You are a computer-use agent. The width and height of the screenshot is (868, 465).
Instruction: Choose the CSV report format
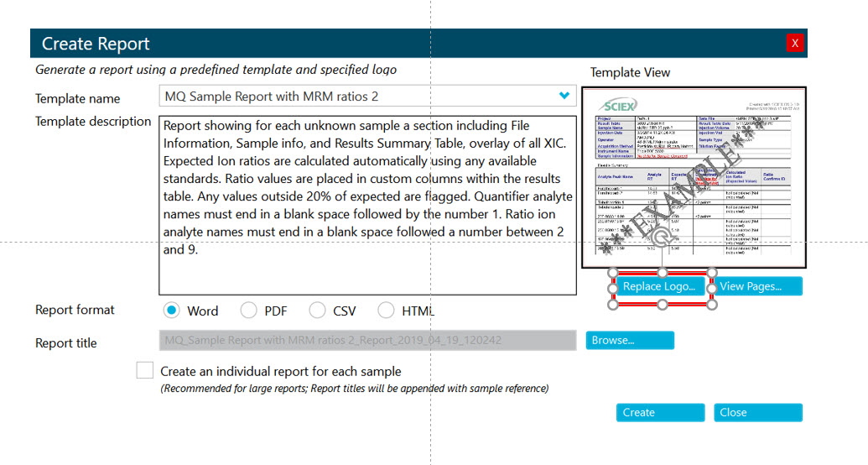pos(317,311)
